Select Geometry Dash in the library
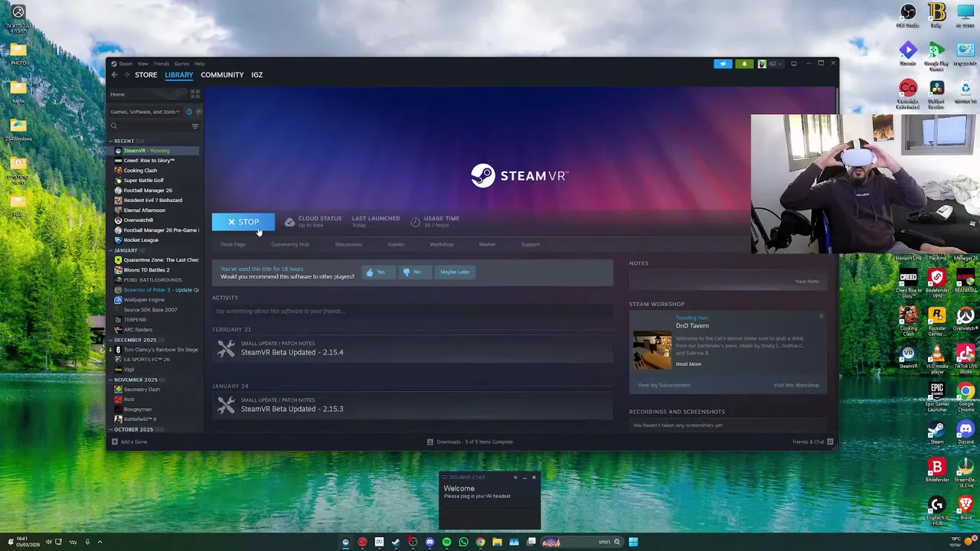The height and width of the screenshot is (551, 980). [142, 390]
